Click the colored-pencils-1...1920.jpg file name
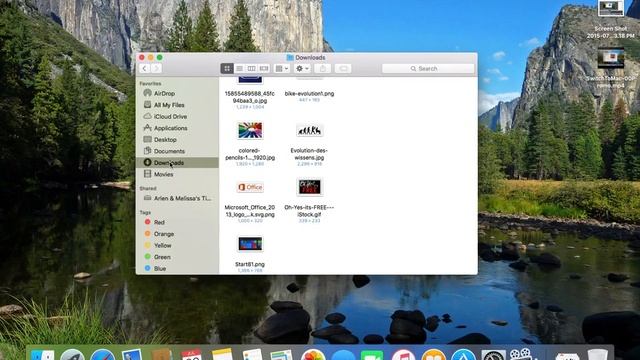640x360 pixels. click(250, 154)
